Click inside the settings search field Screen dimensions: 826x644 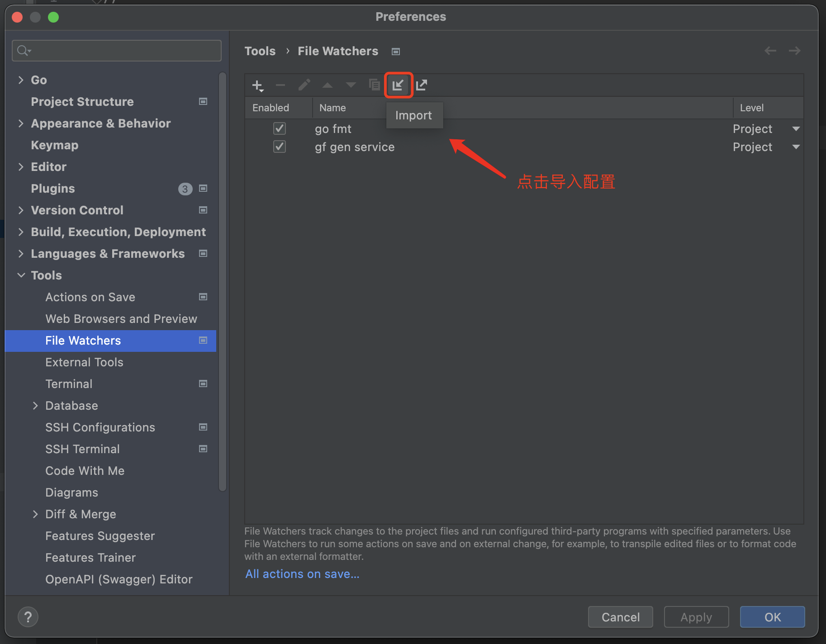(116, 50)
